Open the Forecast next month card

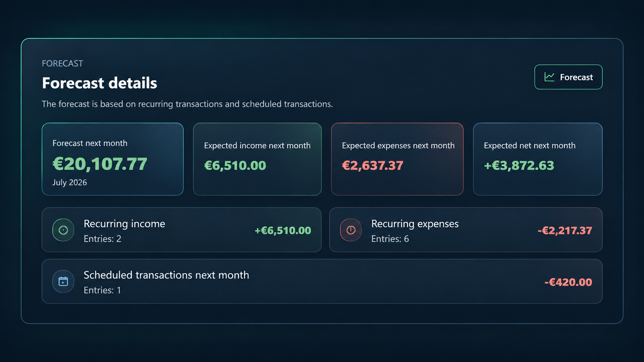(x=112, y=159)
